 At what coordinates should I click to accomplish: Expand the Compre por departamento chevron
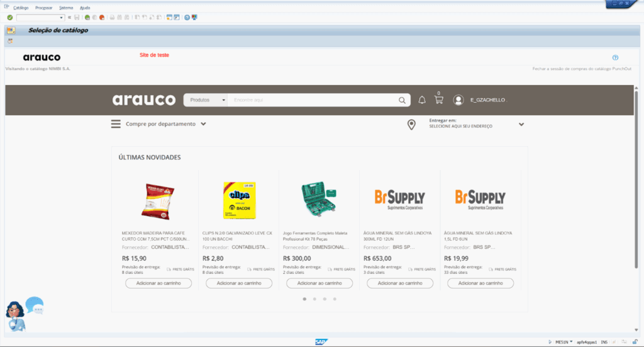(203, 124)
